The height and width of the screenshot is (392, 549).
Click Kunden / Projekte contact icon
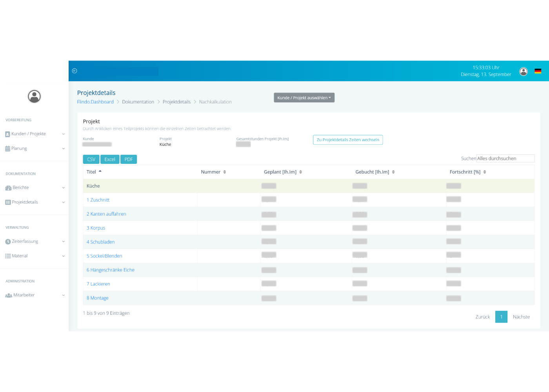7,134
